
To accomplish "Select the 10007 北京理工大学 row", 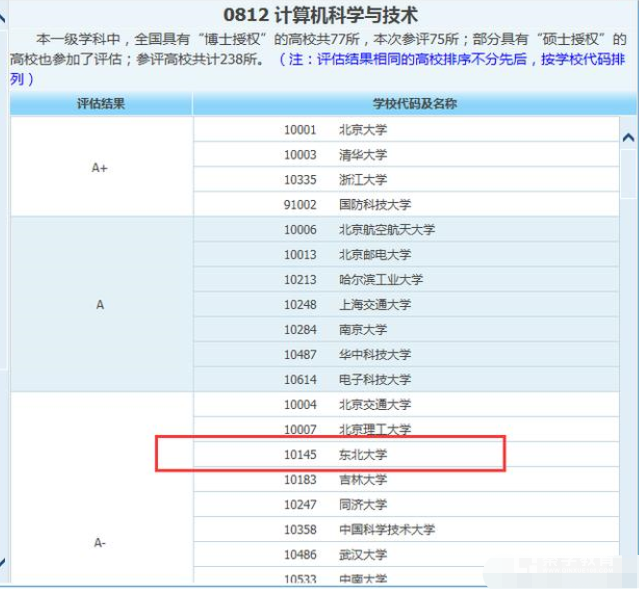I will click(406, 429).
